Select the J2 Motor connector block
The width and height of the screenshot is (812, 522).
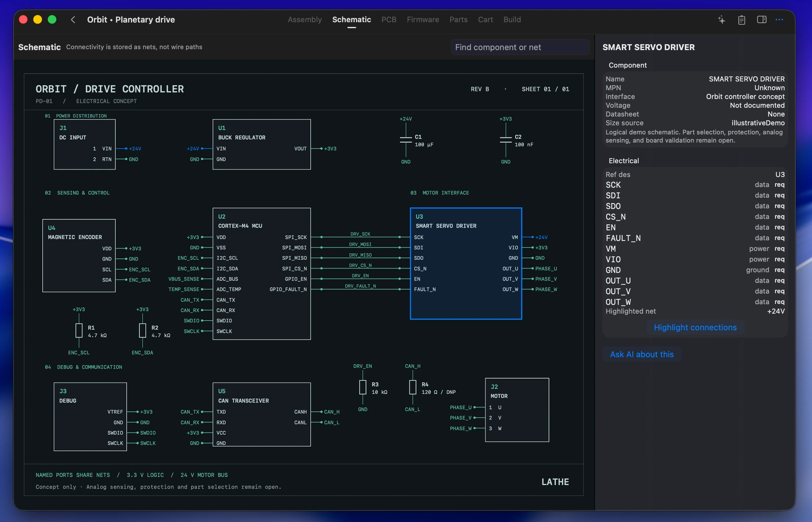[x=517, y=410]
